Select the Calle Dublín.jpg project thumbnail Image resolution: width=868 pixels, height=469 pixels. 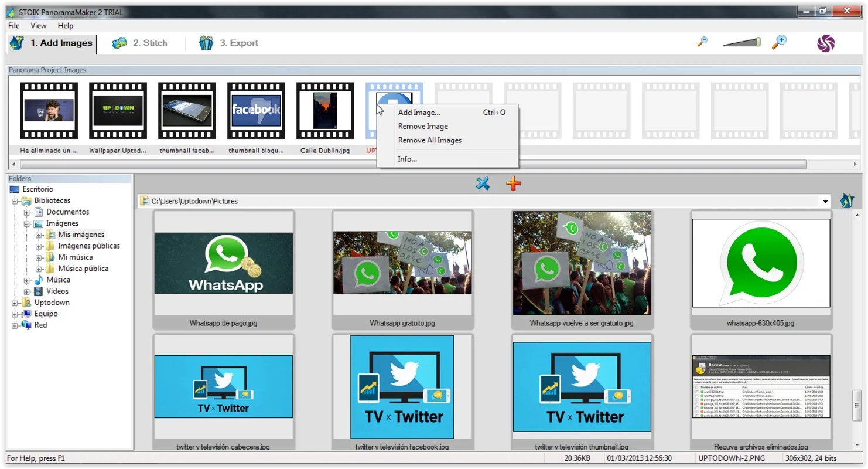[325, 111]
